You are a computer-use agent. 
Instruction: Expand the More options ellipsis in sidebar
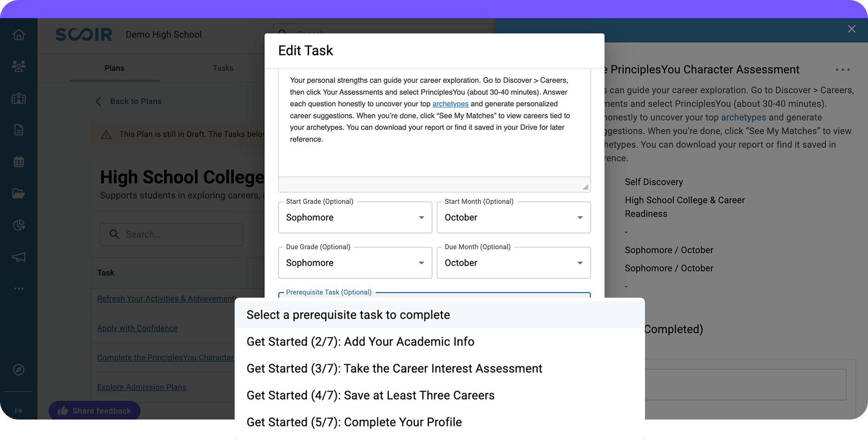click(x=19, y=288)
